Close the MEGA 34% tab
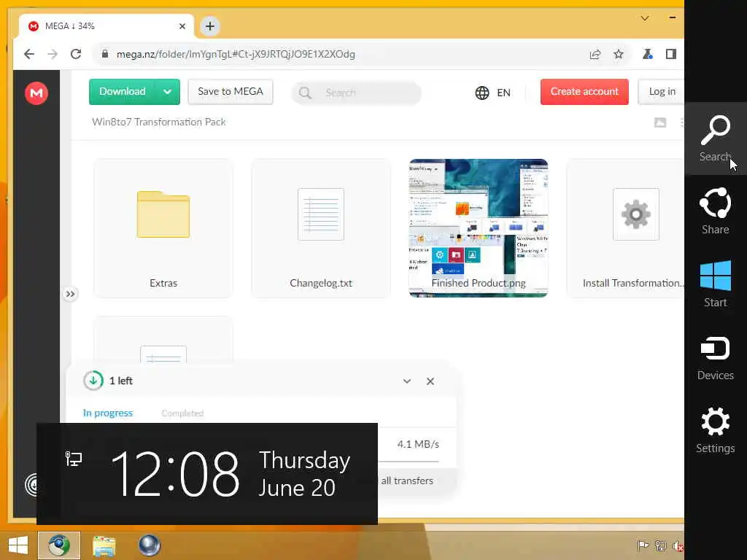Image resolution: width=747 pixels, height=560 pixels. tap(182, 26)
